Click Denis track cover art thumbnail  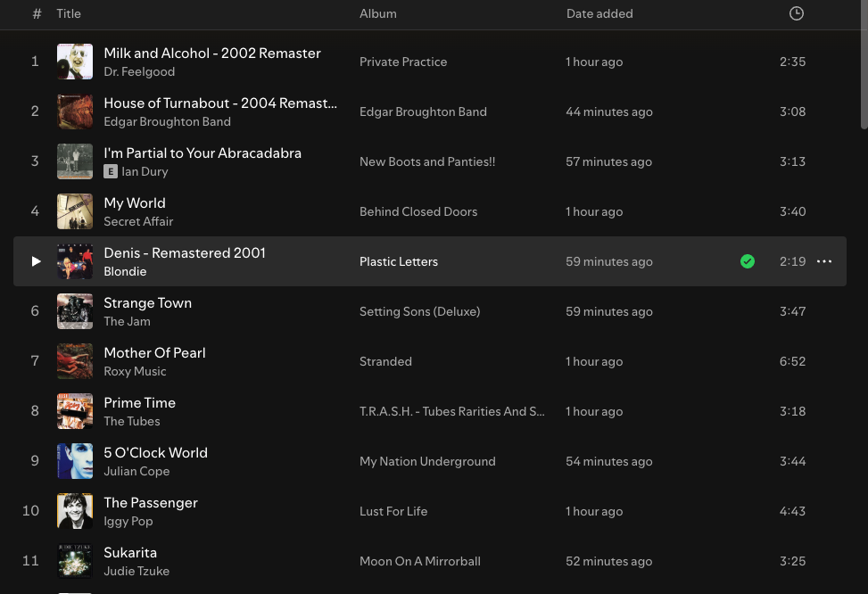coord(75,261)
